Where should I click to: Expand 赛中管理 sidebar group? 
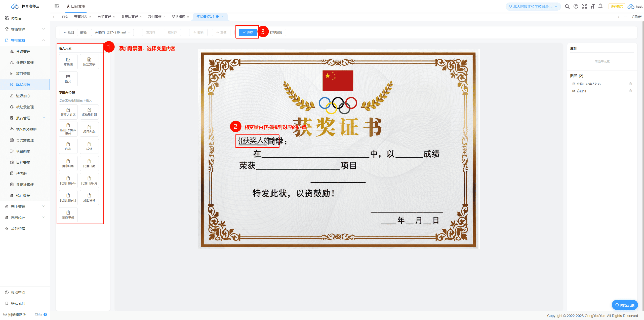click(x=25, y=207)
